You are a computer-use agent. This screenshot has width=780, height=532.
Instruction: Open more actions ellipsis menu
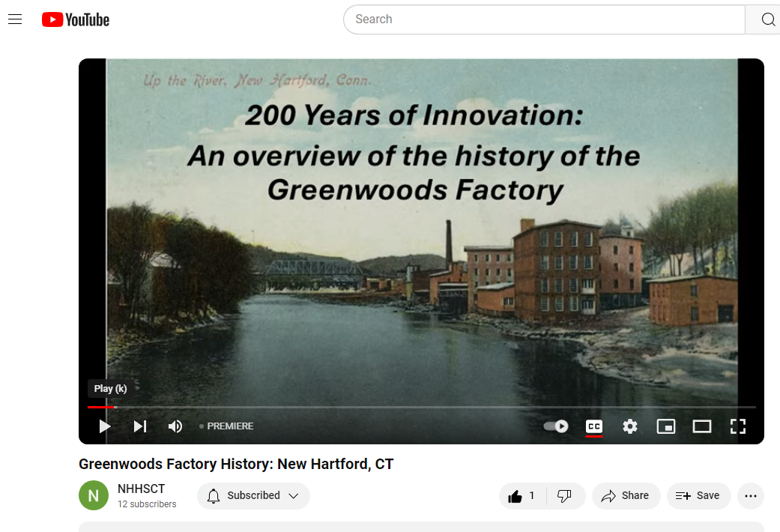click(x=751, y=495)
